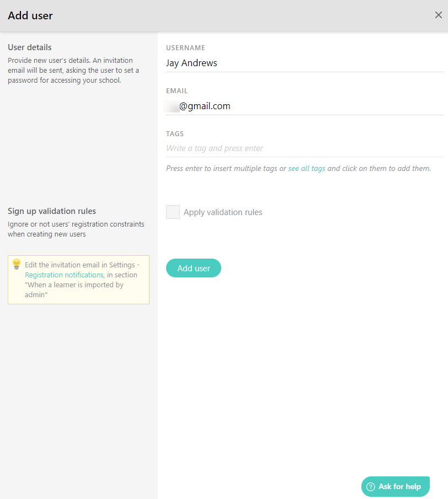Select the username text Jay Andrews

[191, 63]
